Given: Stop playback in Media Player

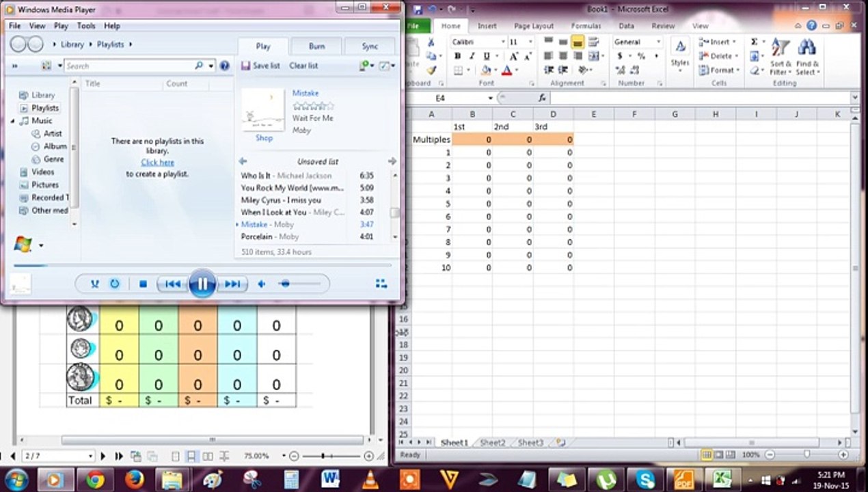Looking at the screenshot, I should tap(143, 284).
